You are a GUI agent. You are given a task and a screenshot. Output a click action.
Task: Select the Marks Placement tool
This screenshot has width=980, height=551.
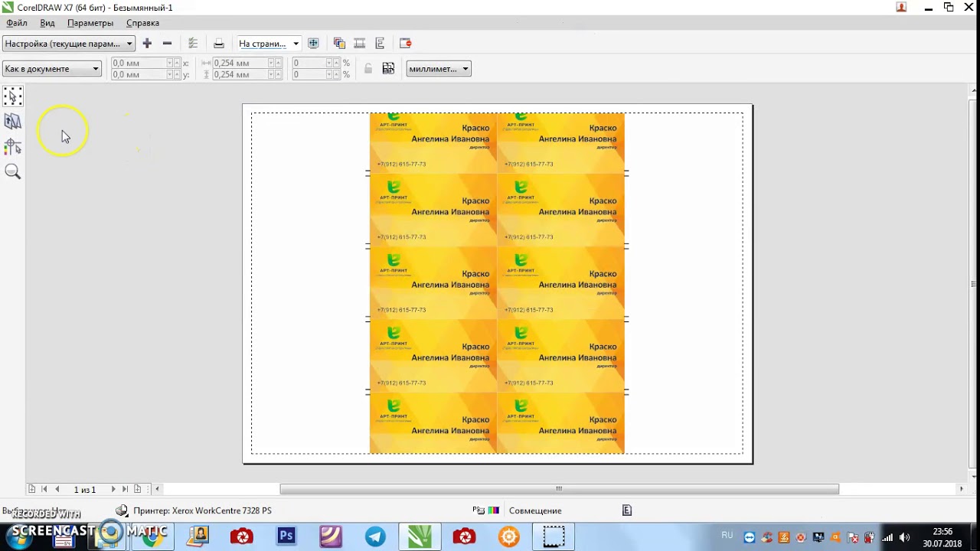(13, 146)
